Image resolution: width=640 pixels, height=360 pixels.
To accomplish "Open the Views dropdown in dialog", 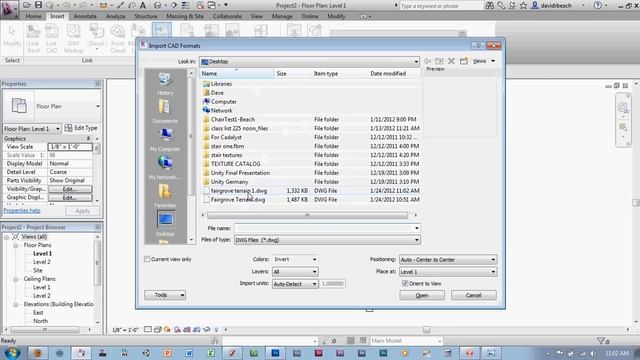I will click(x=484, y=61).
